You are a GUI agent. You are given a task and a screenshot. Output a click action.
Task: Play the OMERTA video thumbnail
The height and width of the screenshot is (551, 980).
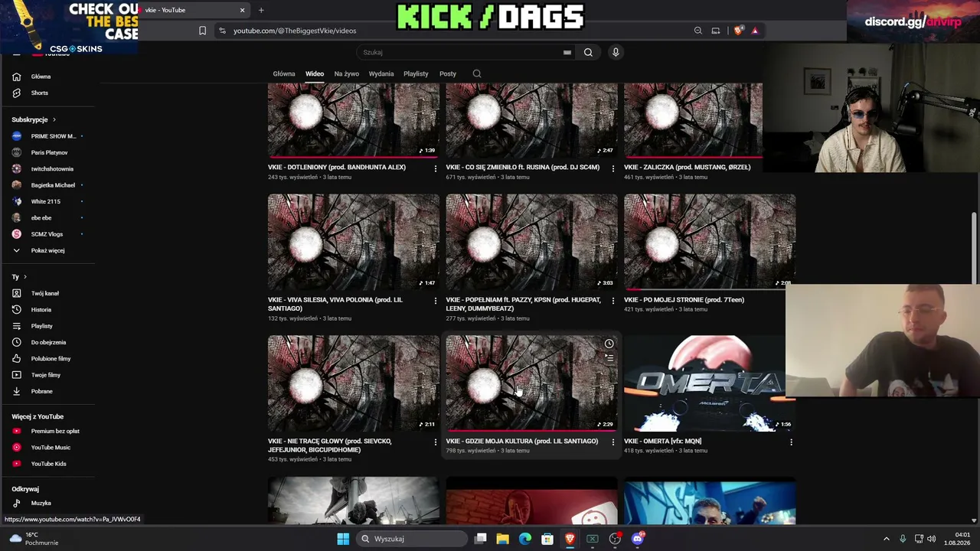click(x=710, y=383)
